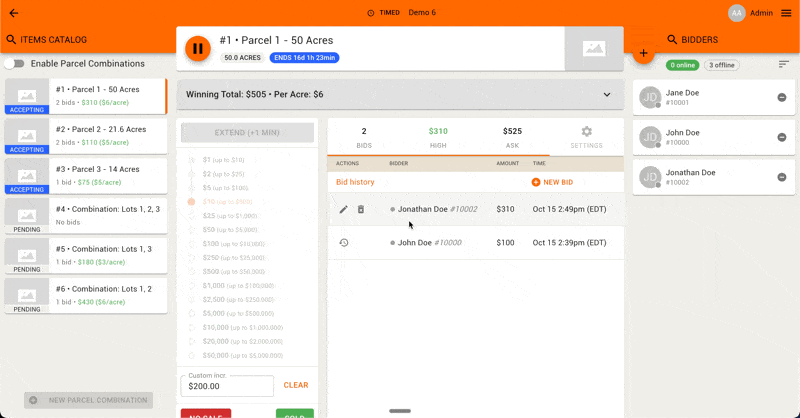Open the Settings tab in the bid panel
This screenshot has height=418, width=800.
[587, 137]
